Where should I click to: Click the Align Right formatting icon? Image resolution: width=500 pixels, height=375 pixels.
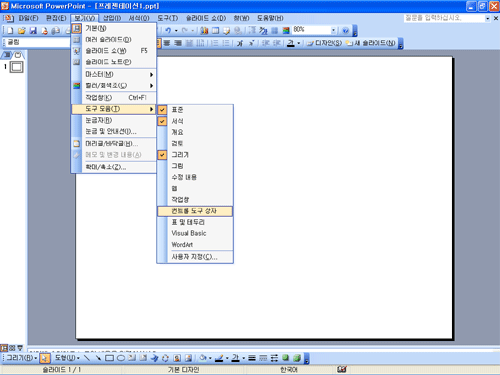[x=178, y=43]
